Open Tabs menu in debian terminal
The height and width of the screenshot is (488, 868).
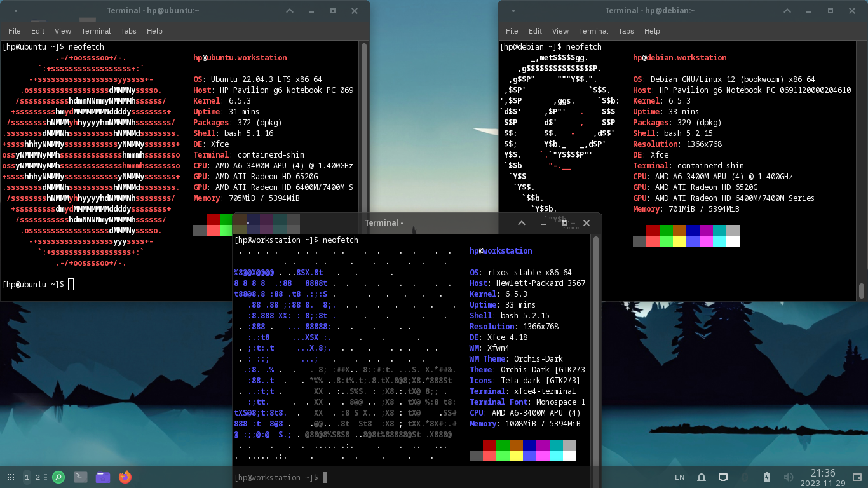pos(626,31)
